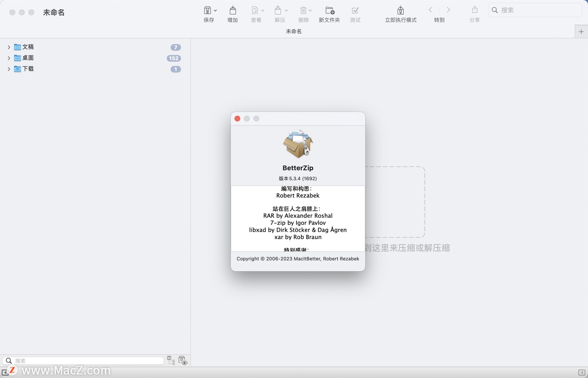Add a new tab with plus button
The image size is (588, 378).
581,32
